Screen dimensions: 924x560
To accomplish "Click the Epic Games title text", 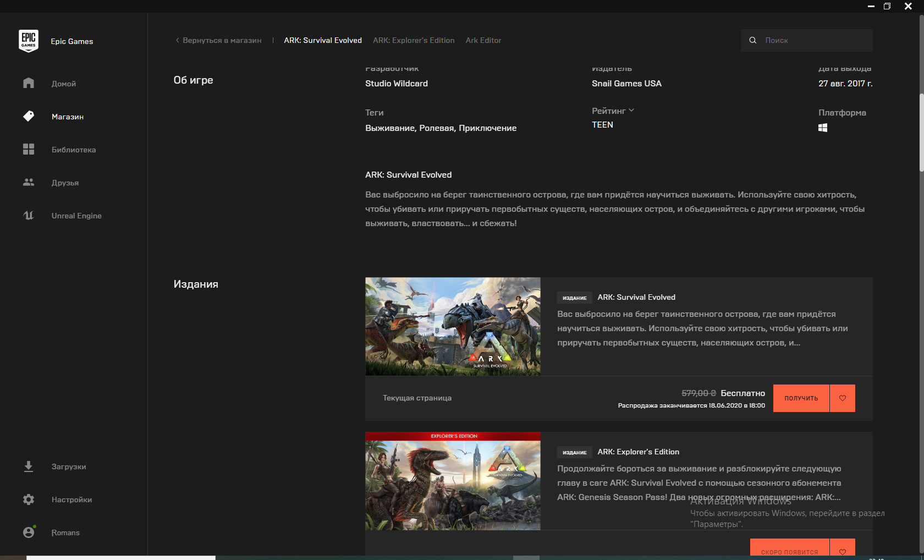I will tap(72, 41).
